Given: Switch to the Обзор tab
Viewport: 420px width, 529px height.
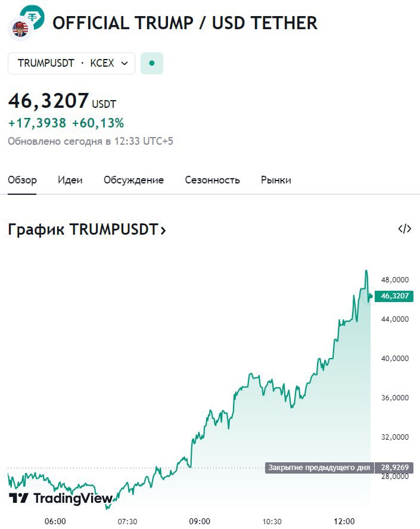Looking at the screenshot, I should [x=22, y=180].
